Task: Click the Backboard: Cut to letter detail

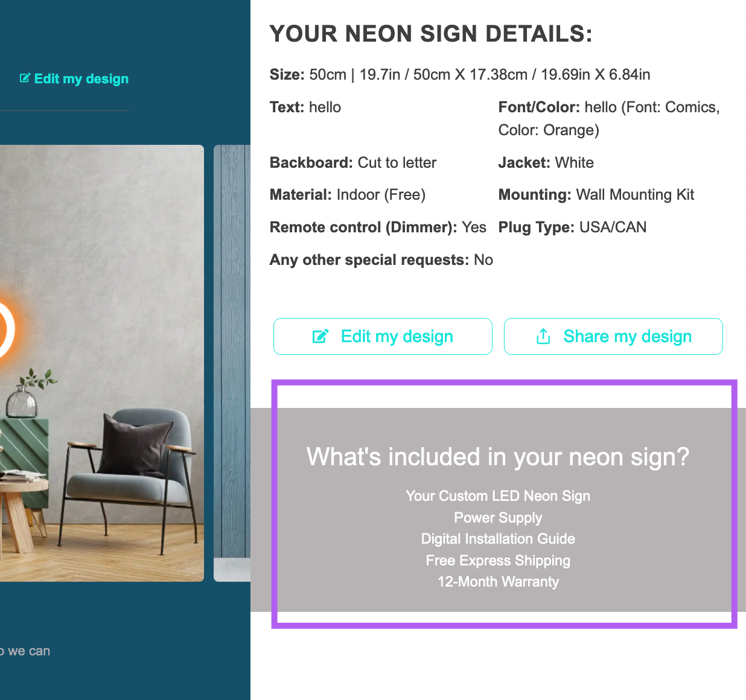Action: (352, 163)
